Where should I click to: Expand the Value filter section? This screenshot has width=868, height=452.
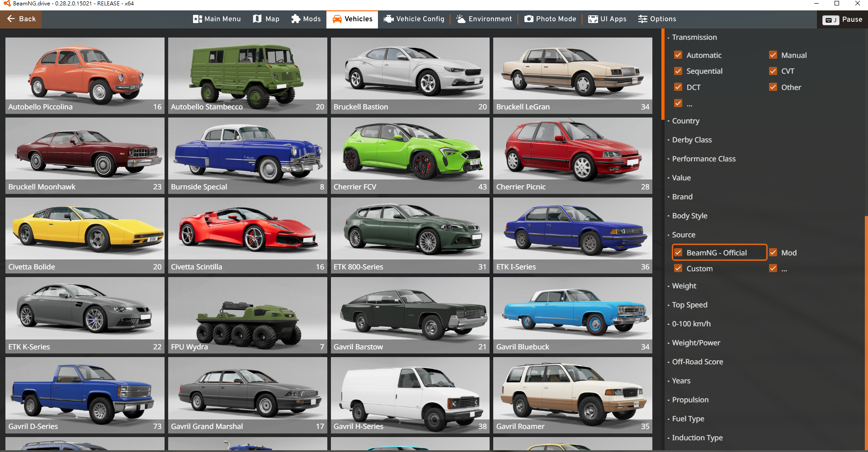pos(681,178)
